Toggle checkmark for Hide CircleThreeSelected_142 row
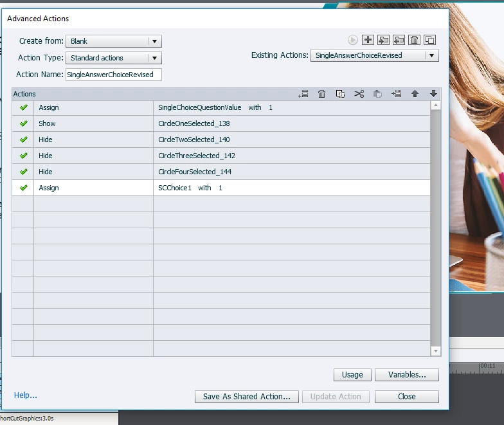504x425 pixels. pos(23,156)
